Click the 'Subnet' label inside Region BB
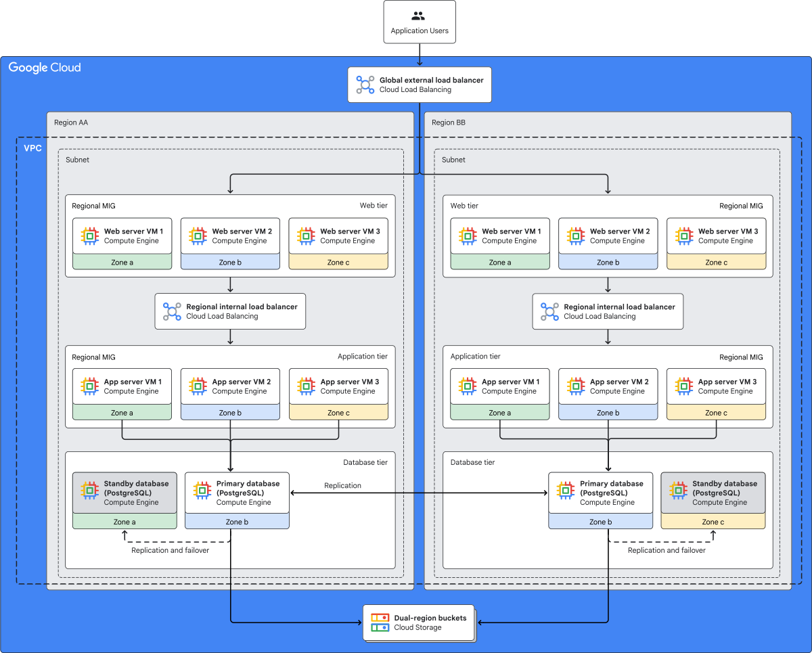Image resolution: width=812 pixels, height=653 pixels. [x=453, y=160]
